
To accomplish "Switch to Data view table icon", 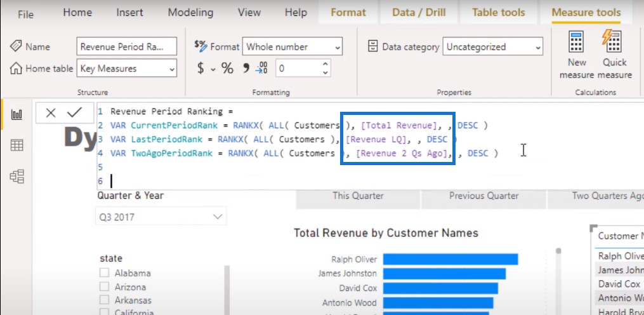I will (17, 145).
